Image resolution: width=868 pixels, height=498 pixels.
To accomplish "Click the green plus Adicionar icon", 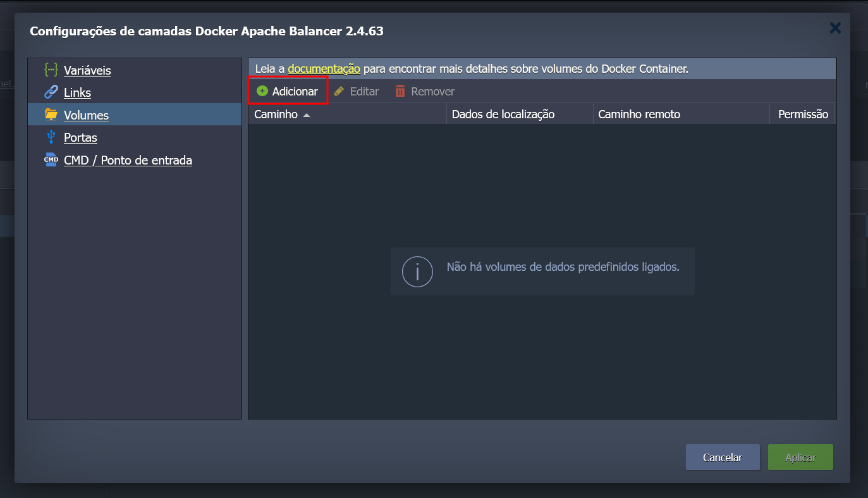I will [262, 91].
